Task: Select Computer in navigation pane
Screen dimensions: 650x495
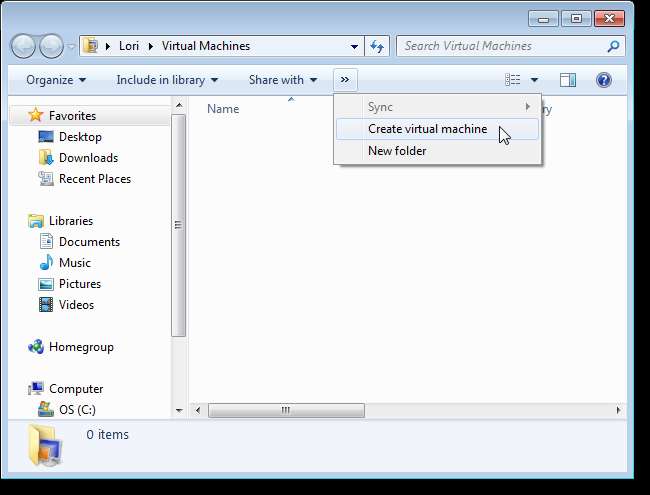Action: coord(76,389)
